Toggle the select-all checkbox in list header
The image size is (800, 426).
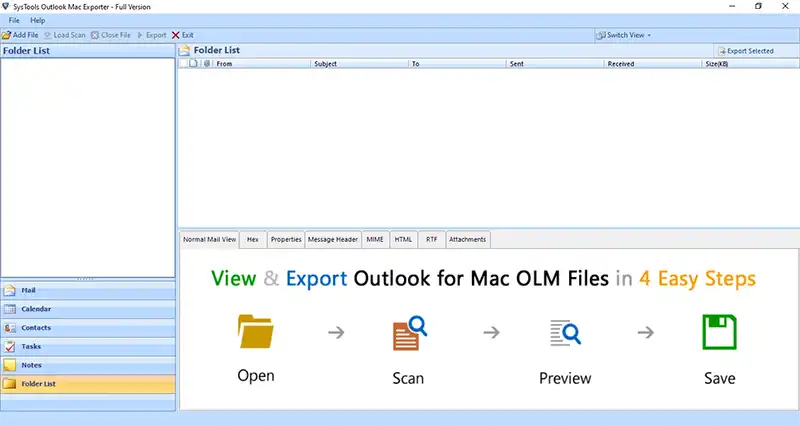click(184, 64)
